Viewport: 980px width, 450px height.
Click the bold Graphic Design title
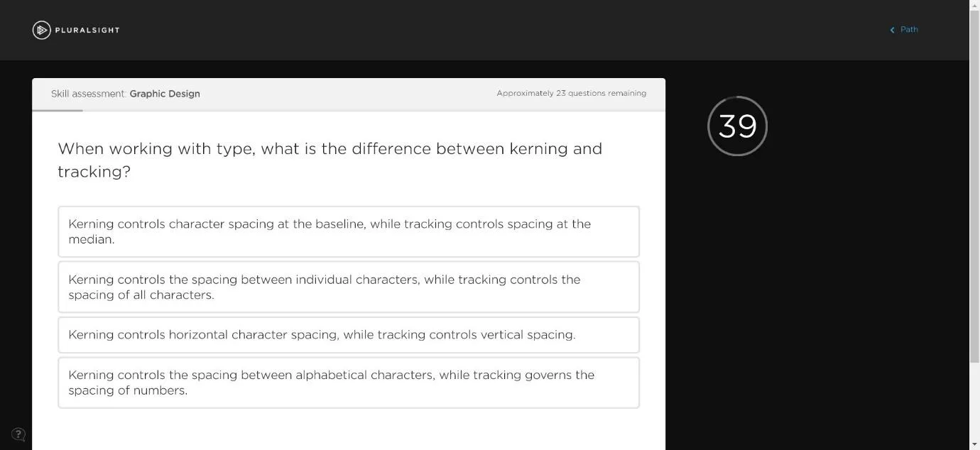coord(165,94)
